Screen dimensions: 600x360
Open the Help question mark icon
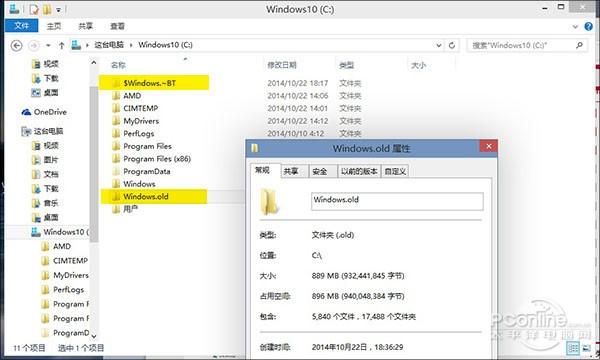tap(589, 26)
